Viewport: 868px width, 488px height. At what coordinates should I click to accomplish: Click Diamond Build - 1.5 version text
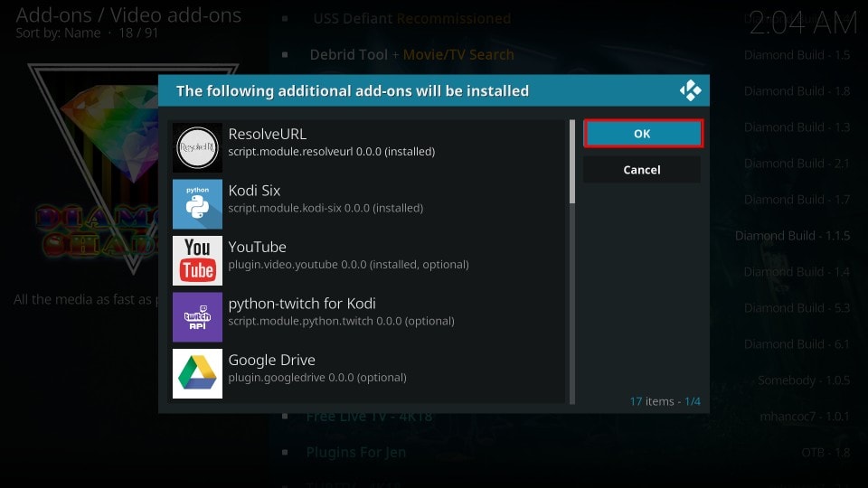(x=797, y=55)
